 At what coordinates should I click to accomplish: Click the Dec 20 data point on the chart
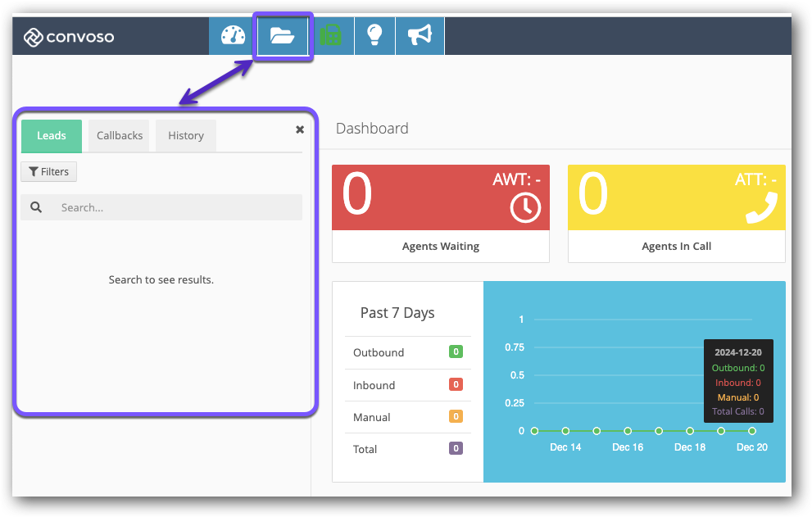(751, 430)
